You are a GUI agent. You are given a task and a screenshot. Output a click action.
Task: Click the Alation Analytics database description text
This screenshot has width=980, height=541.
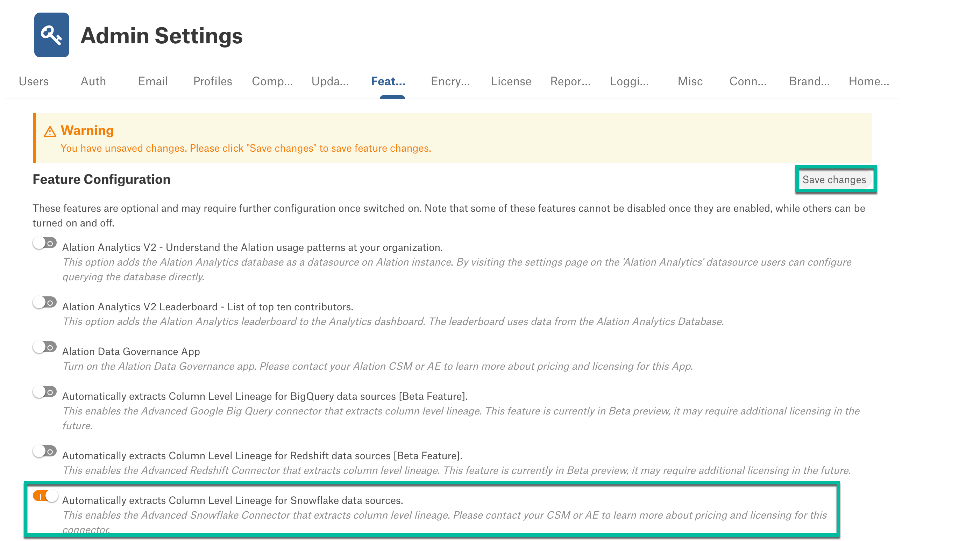(456, 269)
